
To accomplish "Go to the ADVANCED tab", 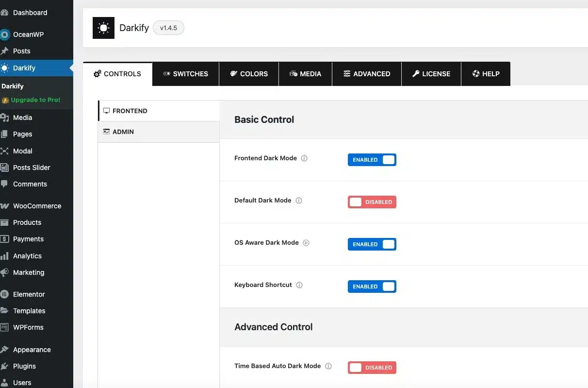I will point(367,74).
